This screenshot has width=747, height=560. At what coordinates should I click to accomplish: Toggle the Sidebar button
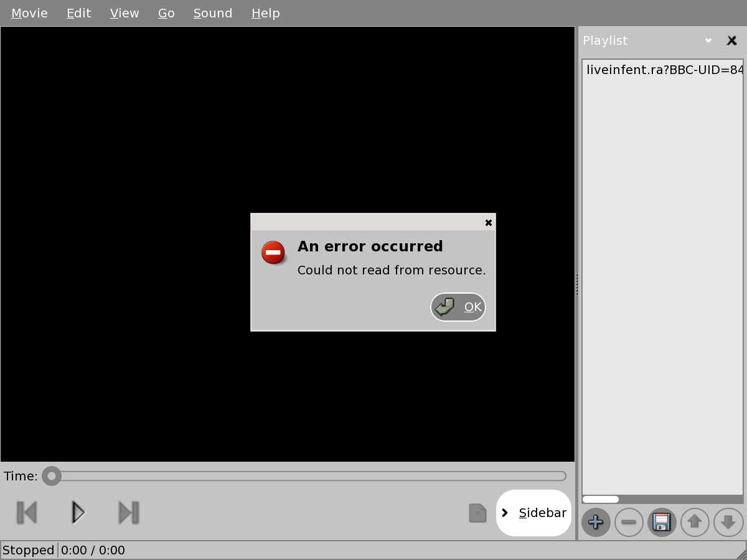coord(533,513)
